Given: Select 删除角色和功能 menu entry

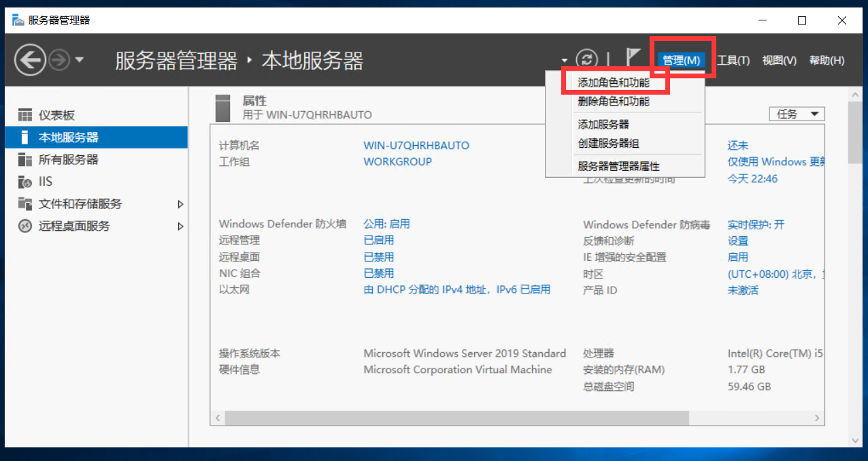Looking at the screenshot, I should tap(614, 101).
